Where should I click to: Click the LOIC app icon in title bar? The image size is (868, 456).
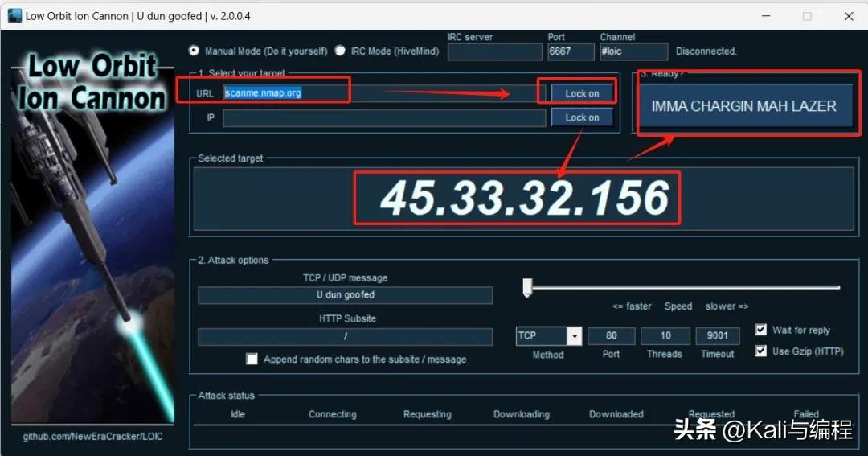[14, 16]
